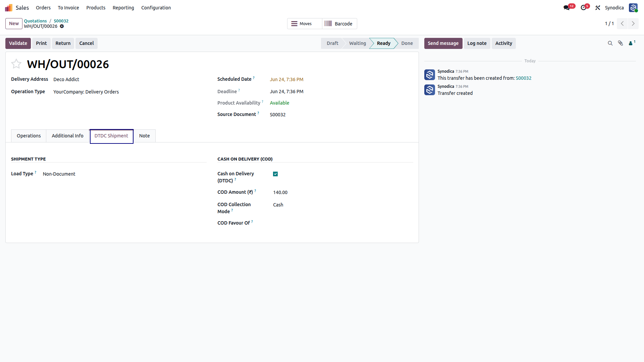Open the activities clock icon
644x362 pixels.
[x=584, y=8]
